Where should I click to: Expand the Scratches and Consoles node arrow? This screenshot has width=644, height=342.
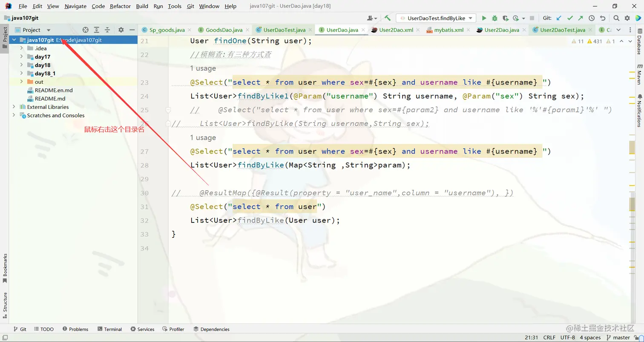14,115
